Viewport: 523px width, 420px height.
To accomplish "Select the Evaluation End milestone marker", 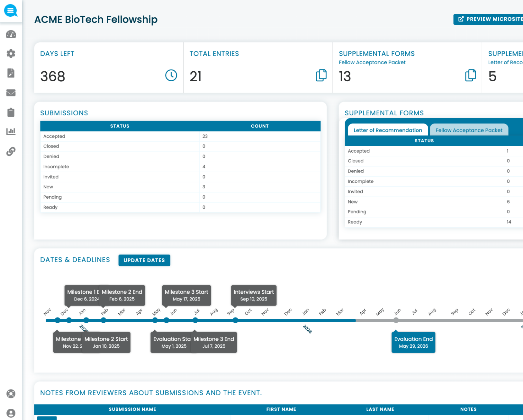I will pyautogui.click(x=413, y=342).
